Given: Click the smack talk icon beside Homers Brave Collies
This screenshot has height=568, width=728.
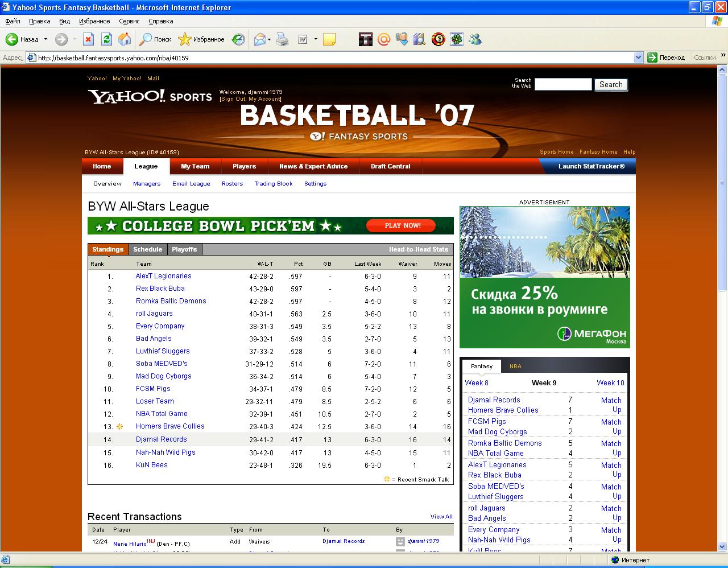Looking at the screenshot, I should pos(119,426).
